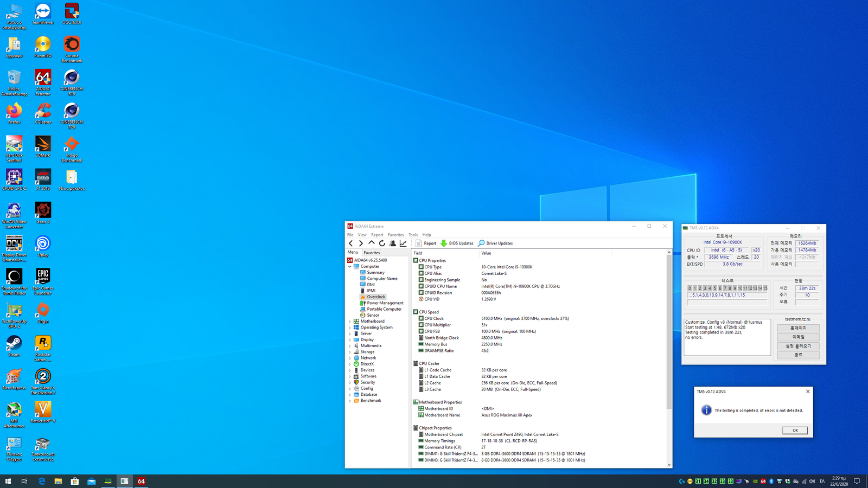Open the OCCT desktop icon
The width and height of the screenshot is (868, 488).
[x=72, y=14]
